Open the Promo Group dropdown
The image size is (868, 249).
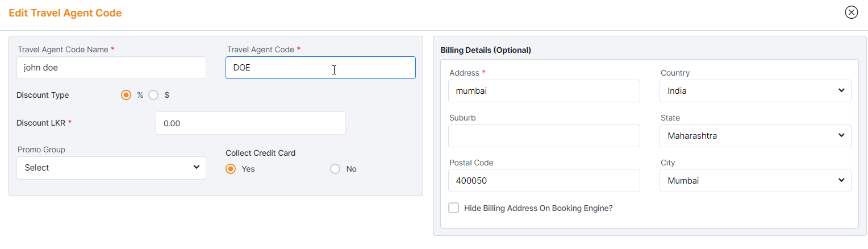pos(111,168)
